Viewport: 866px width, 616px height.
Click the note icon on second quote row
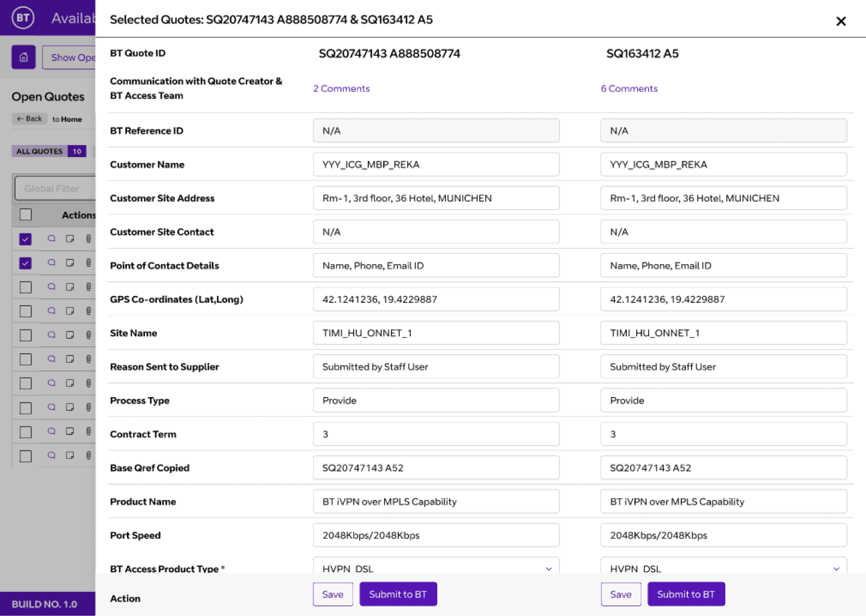70,263
